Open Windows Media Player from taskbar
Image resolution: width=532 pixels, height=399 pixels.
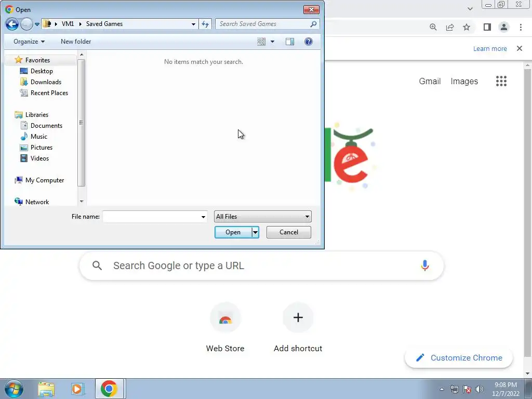point(77,389)
